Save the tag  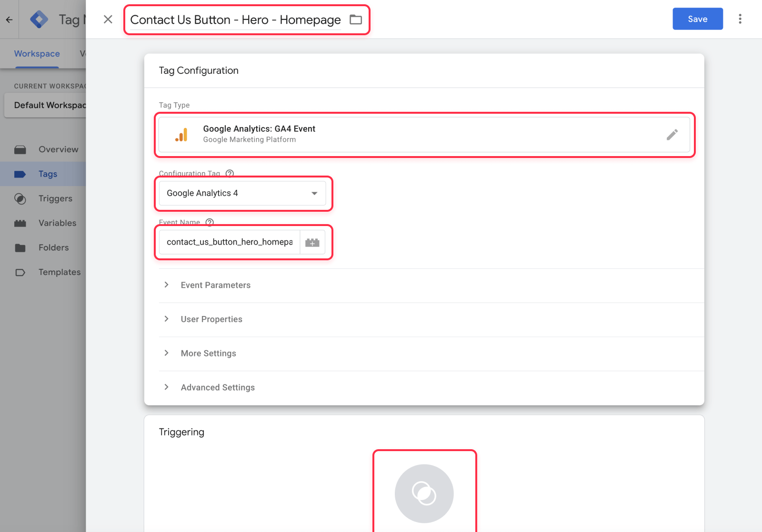(x=698, y=19)
